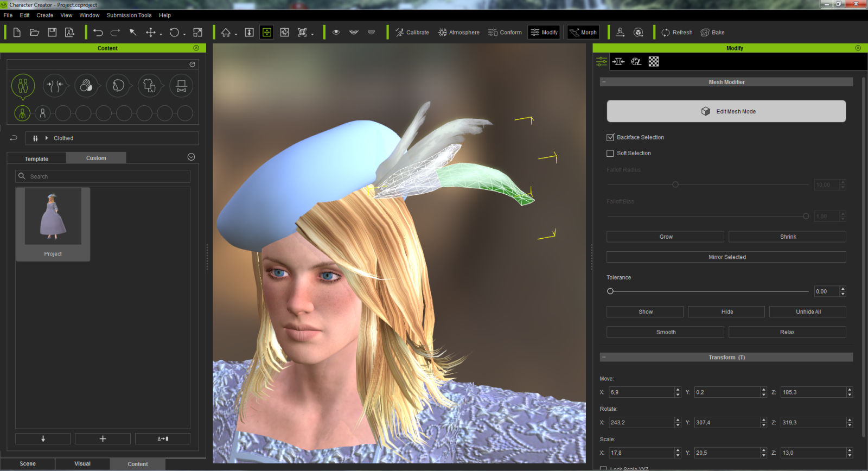The height and width of the screenshot is (471, 868).
Task: Open the checkerboard texture tab icon
Action: point(654,62)
